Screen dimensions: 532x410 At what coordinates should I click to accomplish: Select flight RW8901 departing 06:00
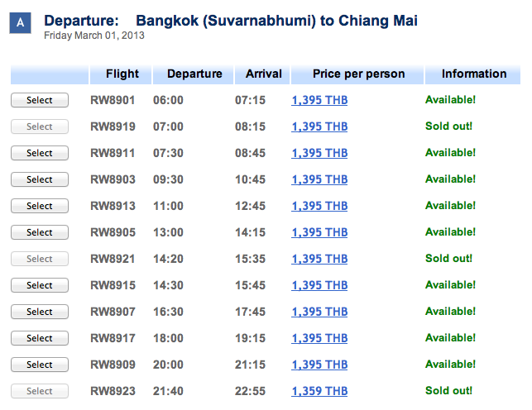click(x=40, y=100)
